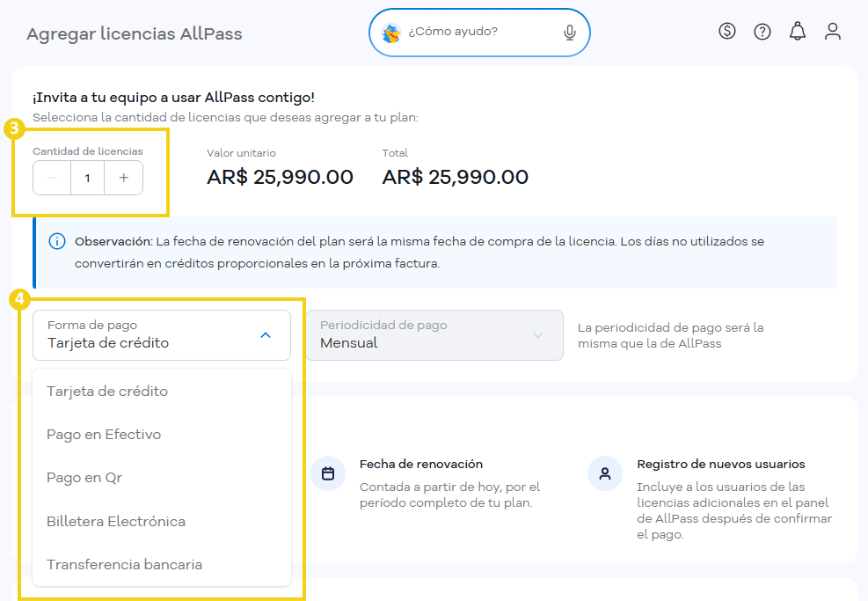Click 'Selecciona la cantidad de licencias' subtitle
Screen dimensions: 868x601
click(x=226, y=117)
